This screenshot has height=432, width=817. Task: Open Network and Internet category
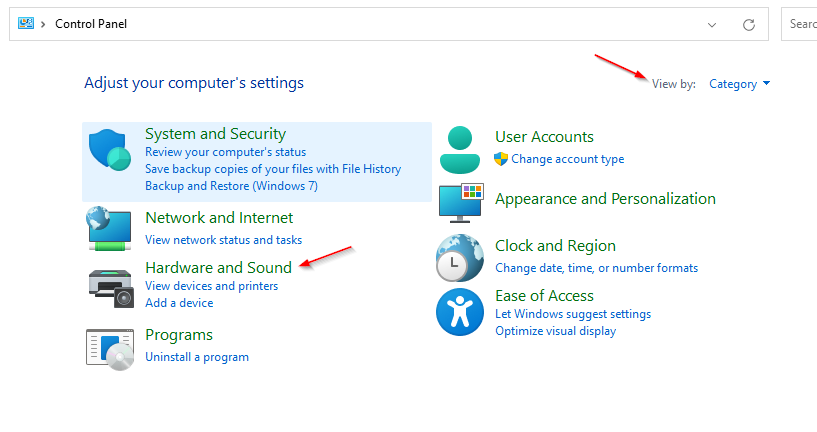pyautogui.click(x=219, y=218)
